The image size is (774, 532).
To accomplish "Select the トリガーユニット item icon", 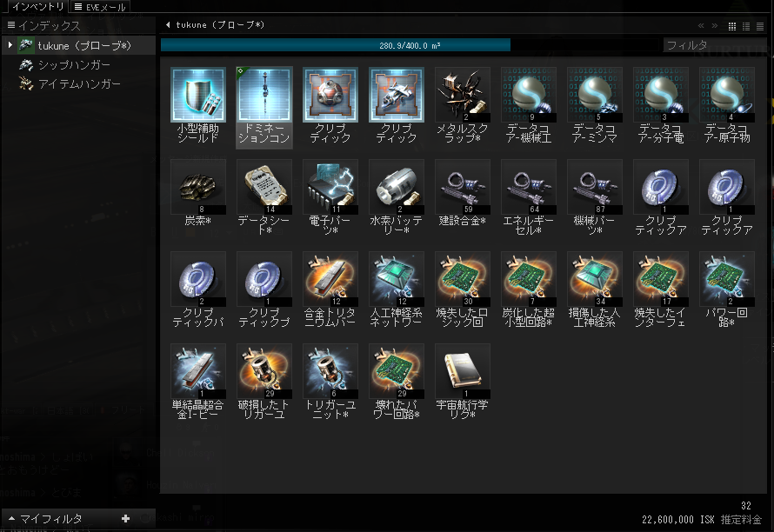I will point(330,371).
